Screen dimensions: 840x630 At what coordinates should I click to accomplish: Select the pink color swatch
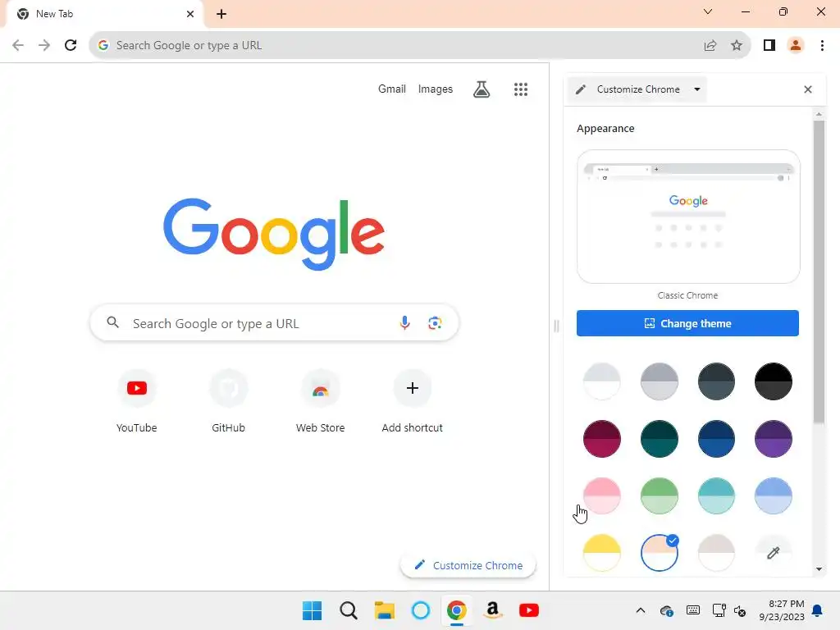[x=601, y=495]
